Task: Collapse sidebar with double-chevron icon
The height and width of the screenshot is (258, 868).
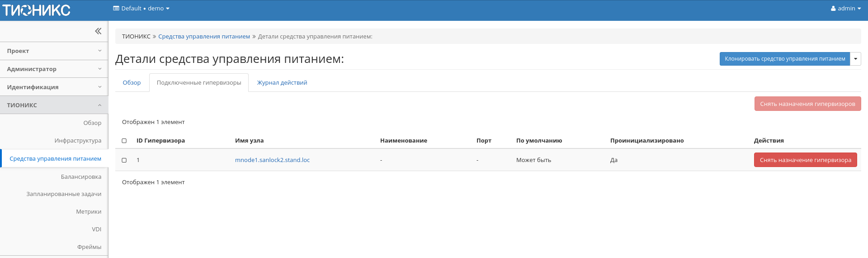Action: click(x=98, y=31)
